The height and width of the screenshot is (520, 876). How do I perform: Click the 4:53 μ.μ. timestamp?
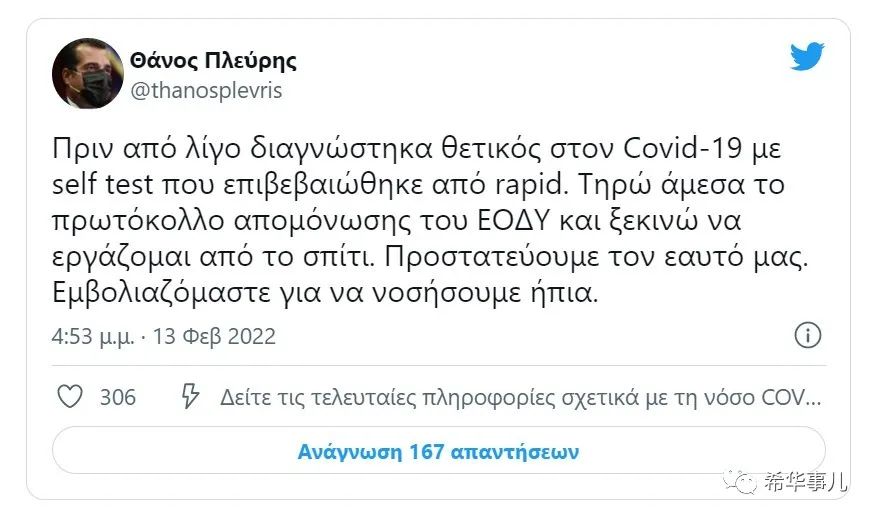pos(93,336)
